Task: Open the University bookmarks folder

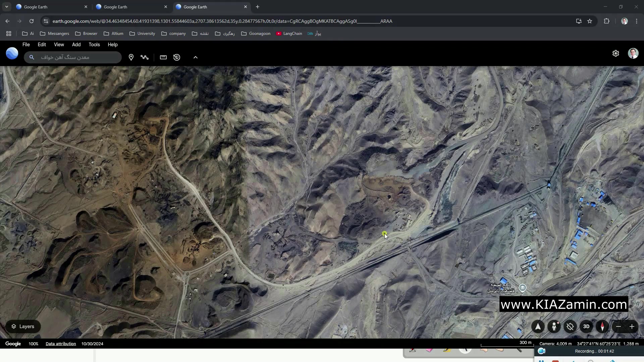Action: (142, 34)
